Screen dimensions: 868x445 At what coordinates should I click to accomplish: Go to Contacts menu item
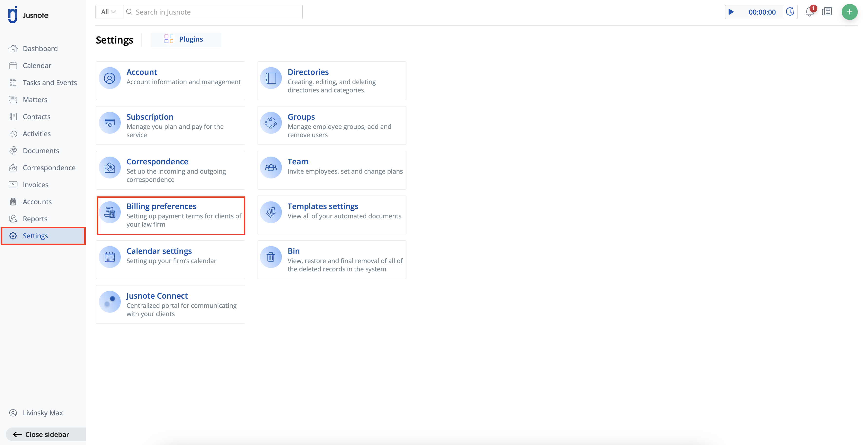pyautogui.click(x=37, y=116)
